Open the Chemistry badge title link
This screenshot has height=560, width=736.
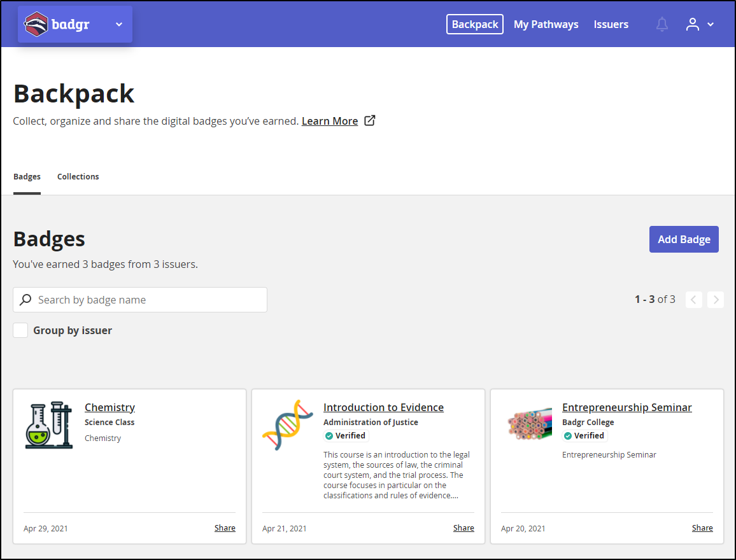[110, 407]
